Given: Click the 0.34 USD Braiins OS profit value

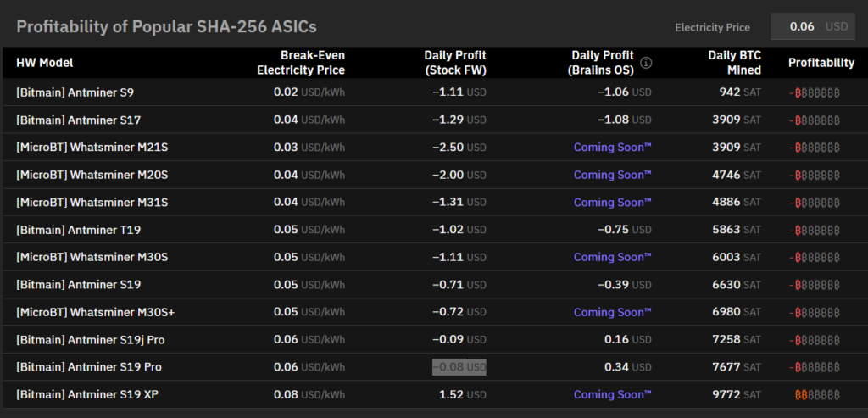Looking at the screenshot, I should pyautogui.click(x=628, y=367).
